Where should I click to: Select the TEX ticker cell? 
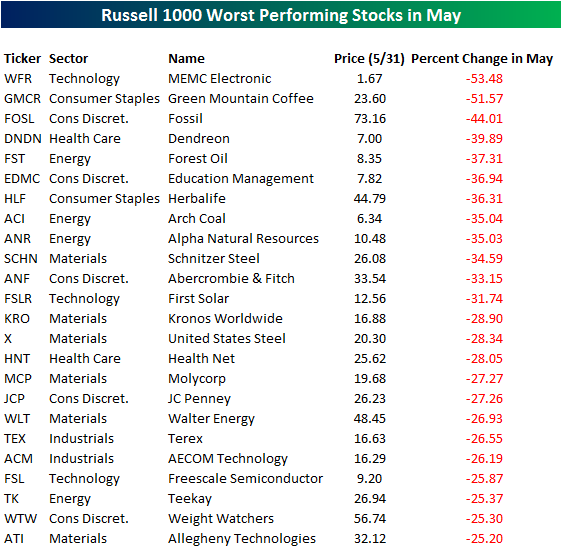[x=15, y=439]
